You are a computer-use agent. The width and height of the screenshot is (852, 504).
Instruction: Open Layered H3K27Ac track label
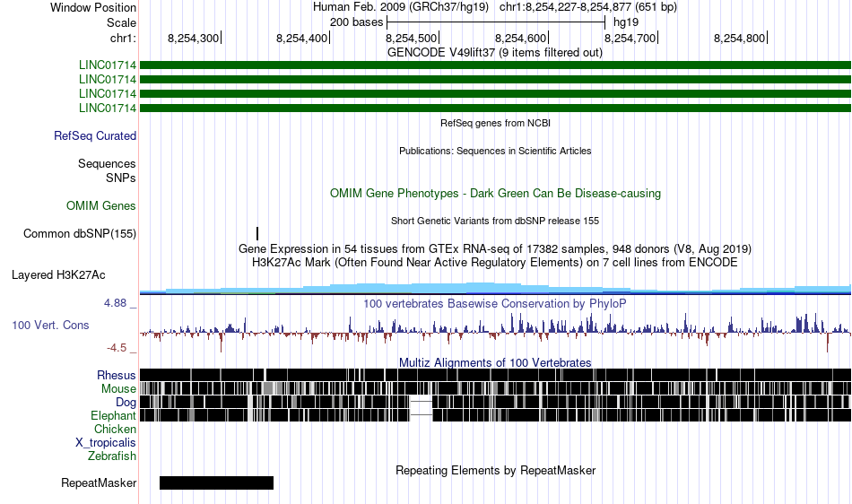coord(58,274)
